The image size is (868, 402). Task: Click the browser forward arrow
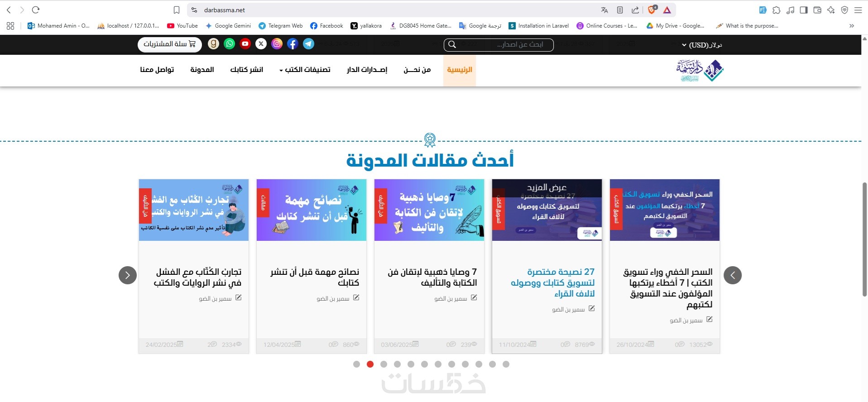pos(22,10)
